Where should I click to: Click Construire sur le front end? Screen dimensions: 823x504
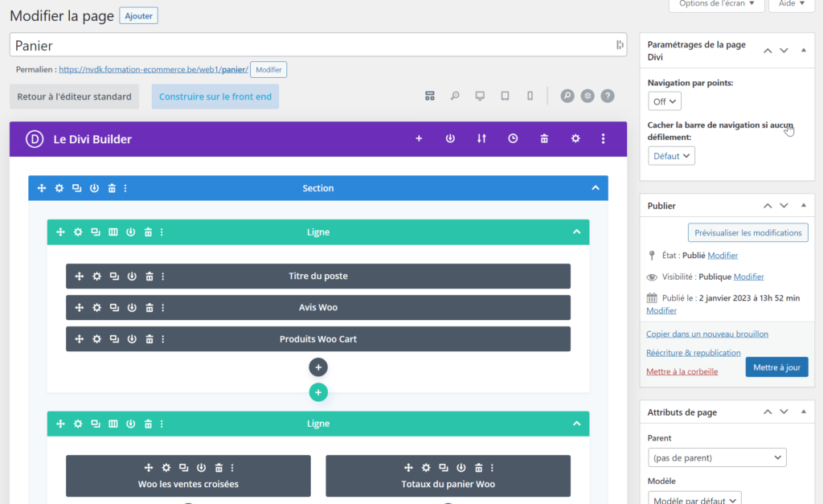point(215,96)
